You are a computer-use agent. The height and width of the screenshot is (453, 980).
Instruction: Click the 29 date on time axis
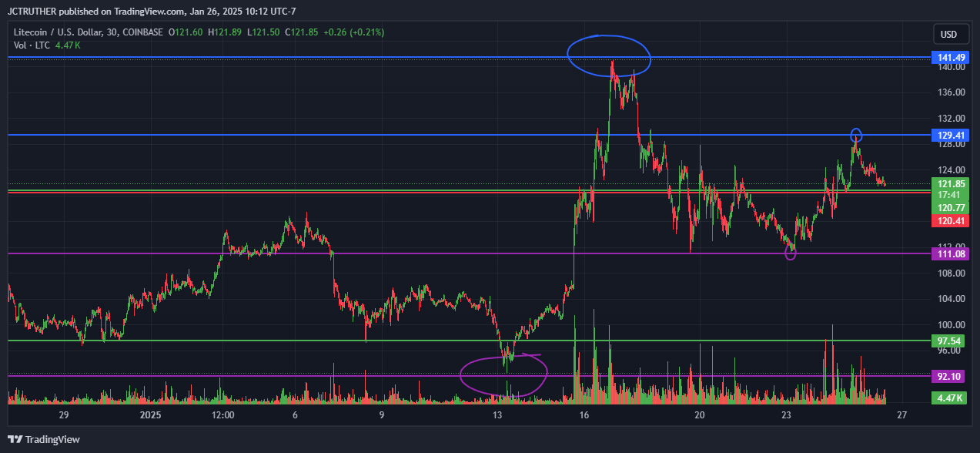(64, 415)
